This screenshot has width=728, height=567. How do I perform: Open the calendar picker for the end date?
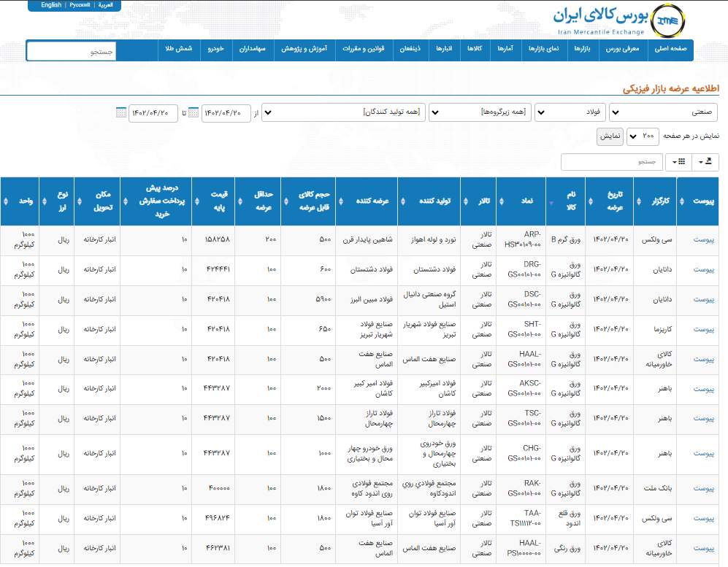click(x=121, y=113)
